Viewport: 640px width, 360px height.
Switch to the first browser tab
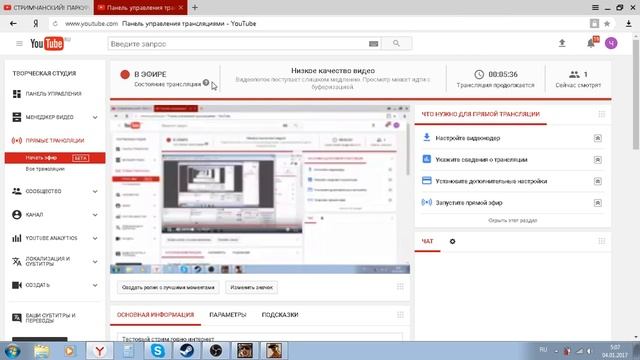click(47, 7)
